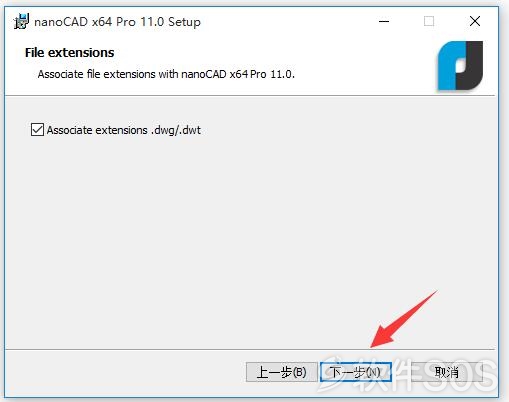Click the blue and black nanoCAD logo
This screenshot has height=402, width=509.
click(x=460, y=66)
